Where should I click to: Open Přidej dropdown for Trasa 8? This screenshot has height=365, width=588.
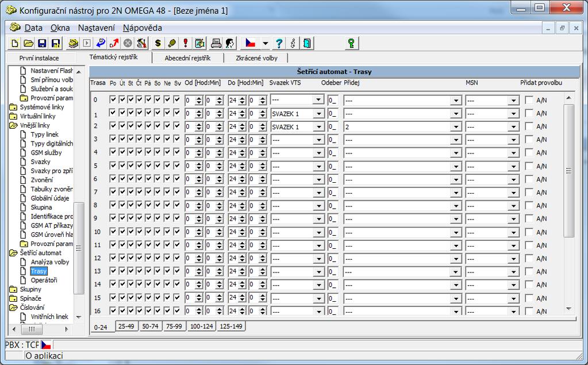(x=456, y=206)
